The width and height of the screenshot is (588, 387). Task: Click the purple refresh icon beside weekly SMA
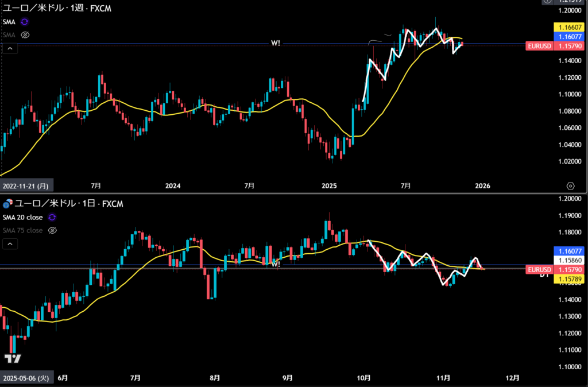point(25,21)
